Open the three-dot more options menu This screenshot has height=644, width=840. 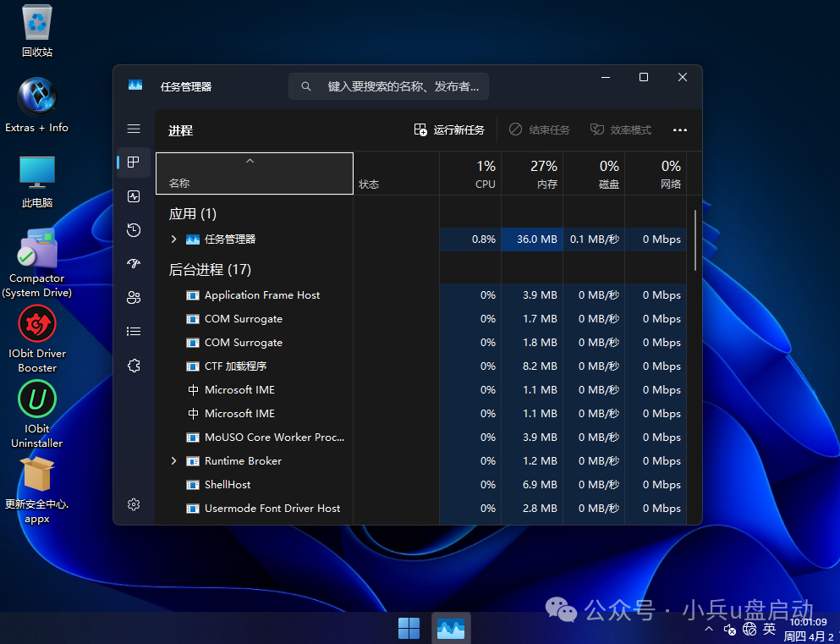click(679, 130)
